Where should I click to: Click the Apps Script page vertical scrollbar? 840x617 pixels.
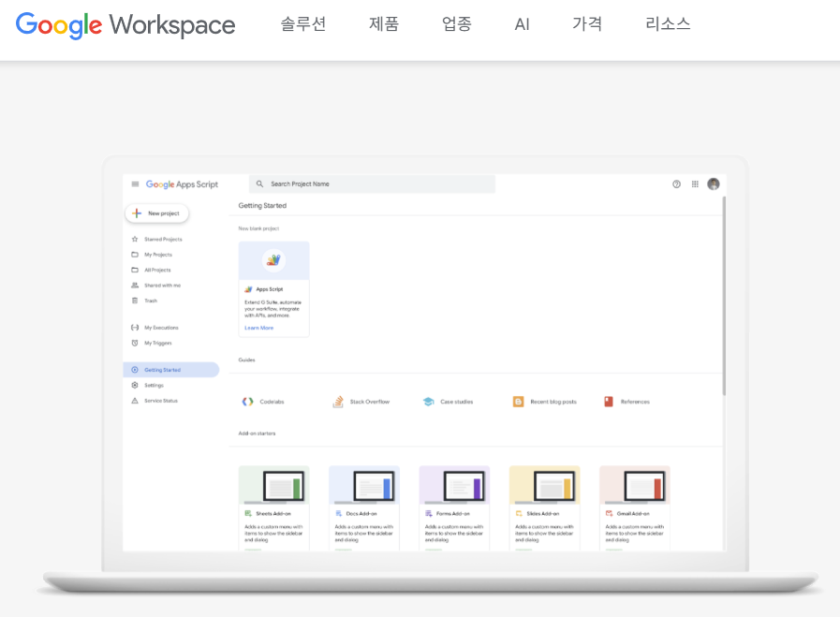[724, 296]
